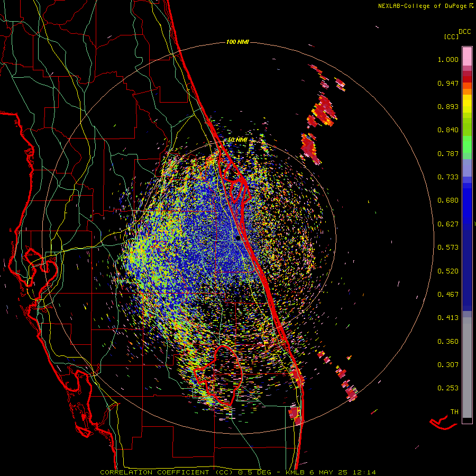Select the 0.253 scale value
Screen dimensions: 476x476
(448, 388)
